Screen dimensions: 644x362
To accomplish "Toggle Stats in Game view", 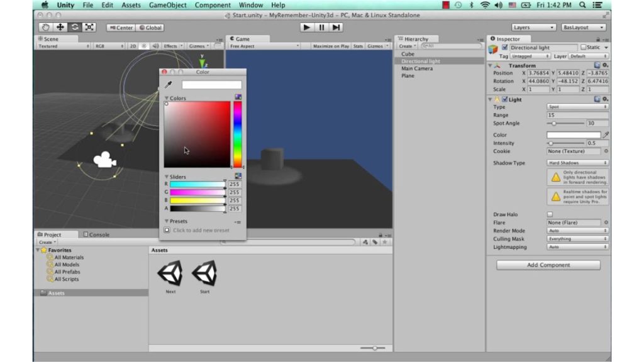I will (x=358, y=46).
